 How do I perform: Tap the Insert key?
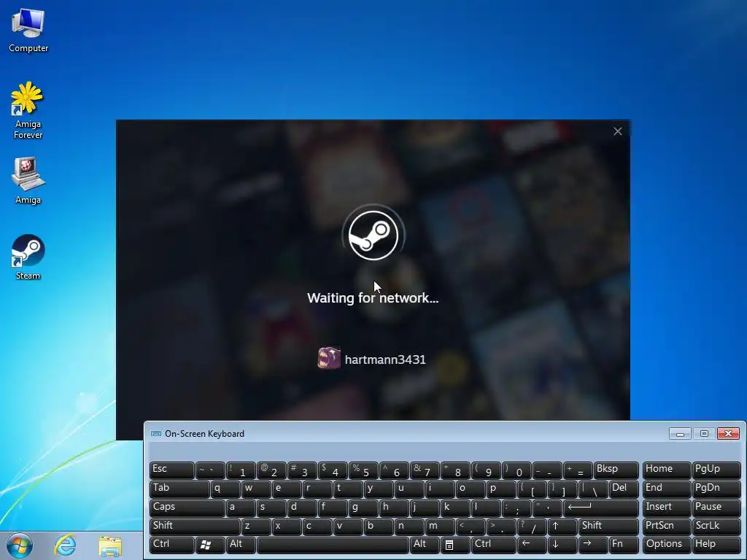[666, 508]
